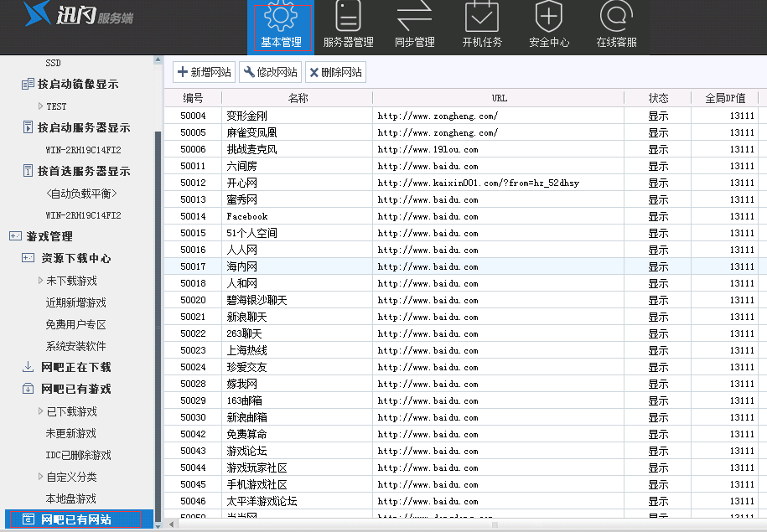
Task: Click the 网吧已有网站 icon
Action: [29, 519]
